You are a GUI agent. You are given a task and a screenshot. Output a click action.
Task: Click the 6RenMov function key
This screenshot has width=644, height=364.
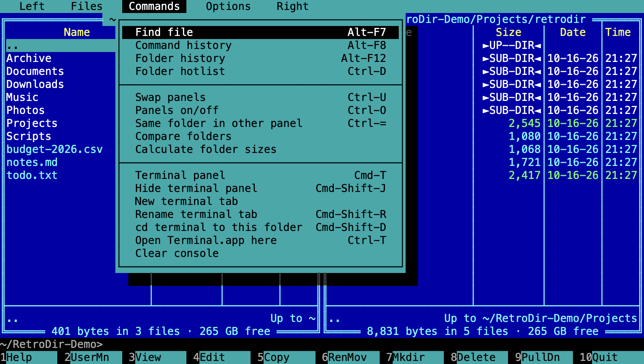point(351,357)
